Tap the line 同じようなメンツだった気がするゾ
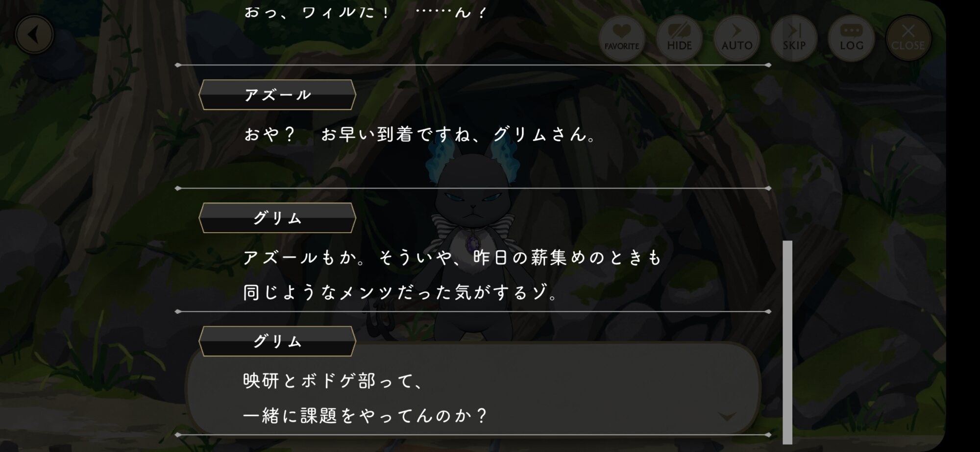The image size is (980, 452). coord(400,293)
